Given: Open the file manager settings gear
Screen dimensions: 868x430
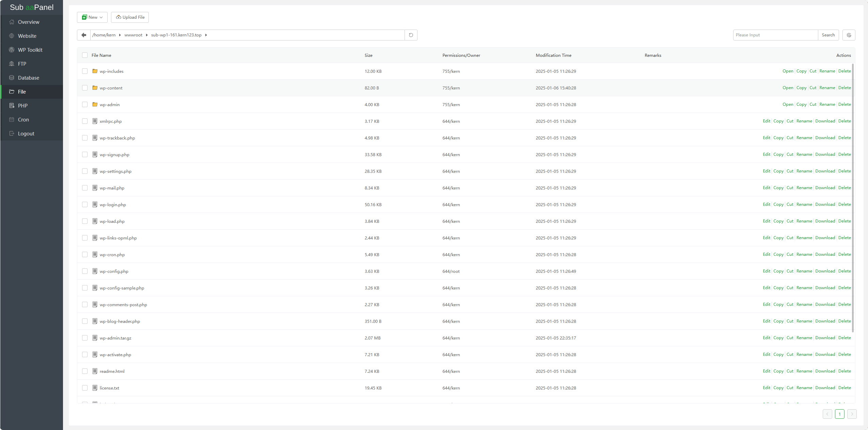Looking at the screenshot, I should [849, 35].
